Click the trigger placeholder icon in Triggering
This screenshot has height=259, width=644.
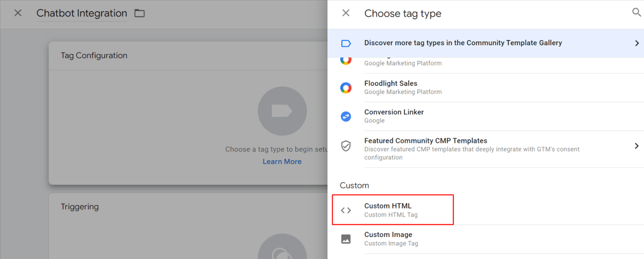282,246
